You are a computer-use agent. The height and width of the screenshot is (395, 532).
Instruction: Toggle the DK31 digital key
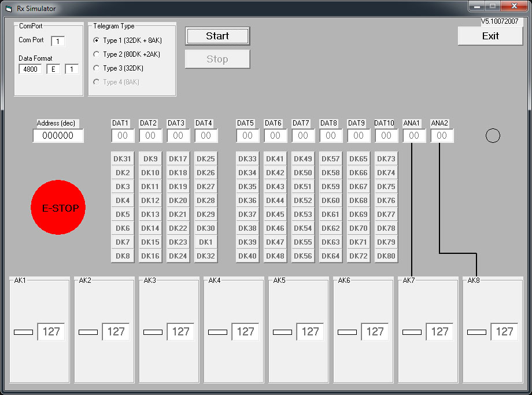point(123,159)
